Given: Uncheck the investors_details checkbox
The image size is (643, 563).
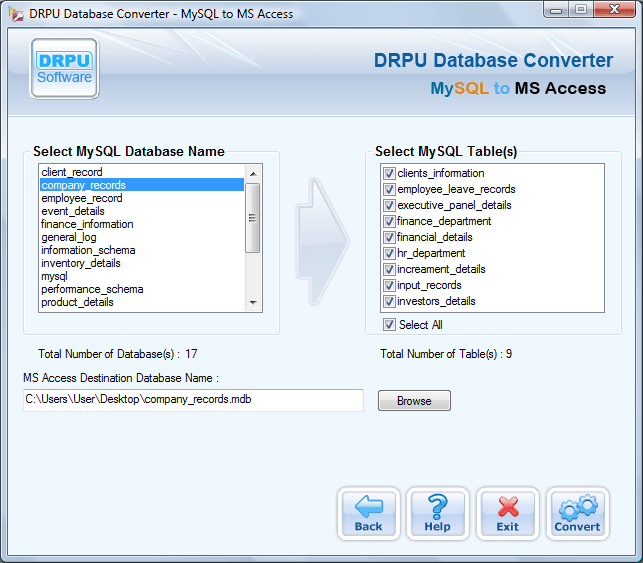Looking at the screenshot, I should point(389,301).
